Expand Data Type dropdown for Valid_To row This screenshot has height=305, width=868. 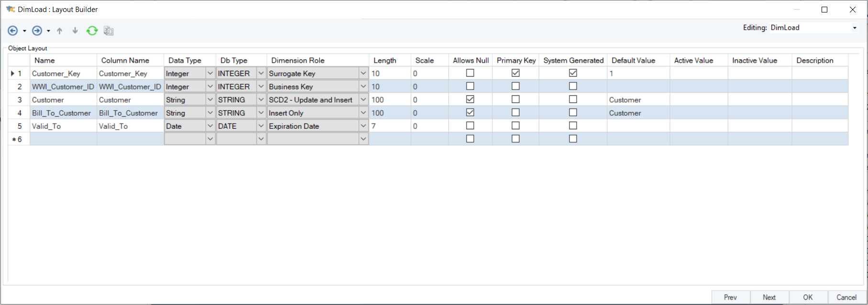pyautogui.click(x=210, y=126)
